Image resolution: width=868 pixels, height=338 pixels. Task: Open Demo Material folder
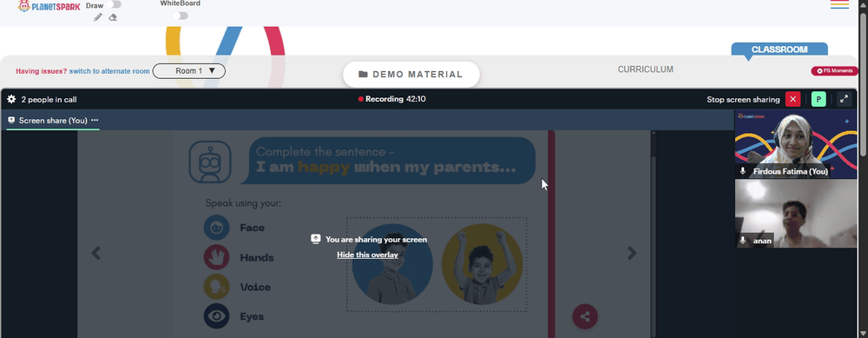pyautogui.click(x=411, y=74)
